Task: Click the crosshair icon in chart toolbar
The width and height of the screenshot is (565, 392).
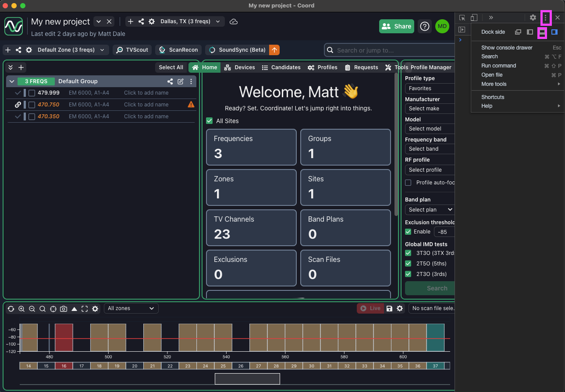Action: tap(53, 309)
